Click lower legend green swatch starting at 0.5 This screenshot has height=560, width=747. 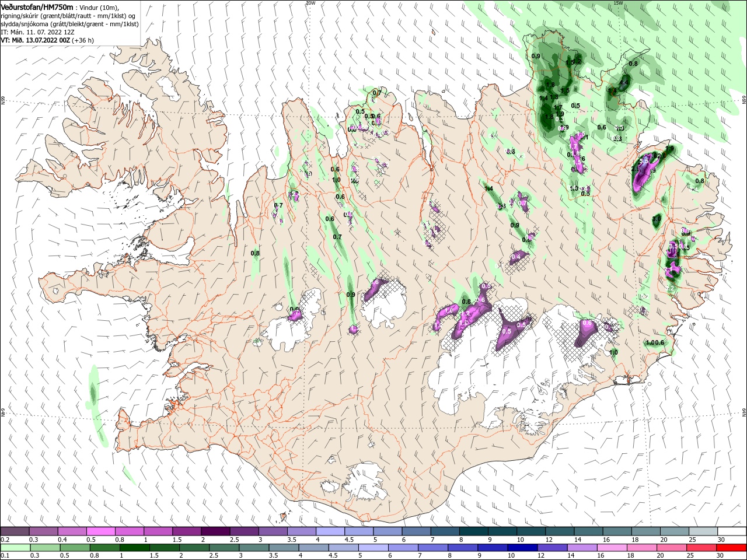pyautogui.click(x=75, y=547)
